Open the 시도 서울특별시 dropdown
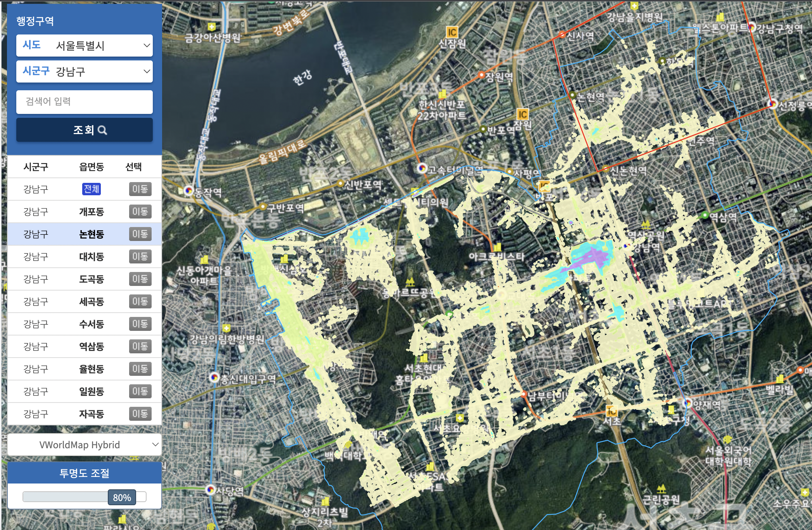The image size is (812, 530). (x=85, y=46)
